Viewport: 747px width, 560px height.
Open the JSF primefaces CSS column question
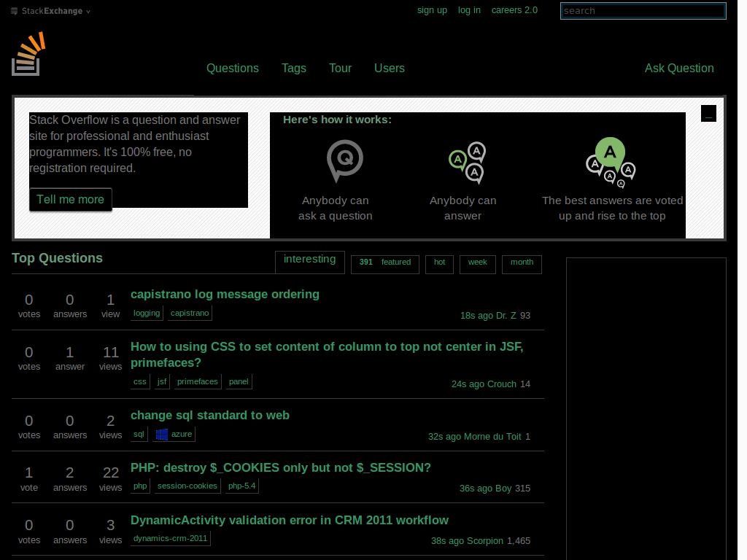point(327,355)
